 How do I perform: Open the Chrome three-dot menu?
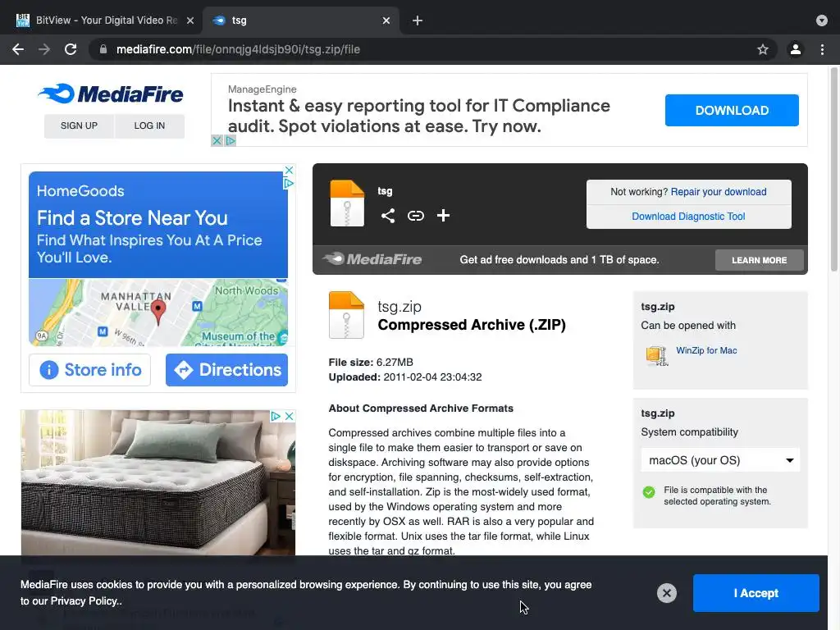pos(822,49)
